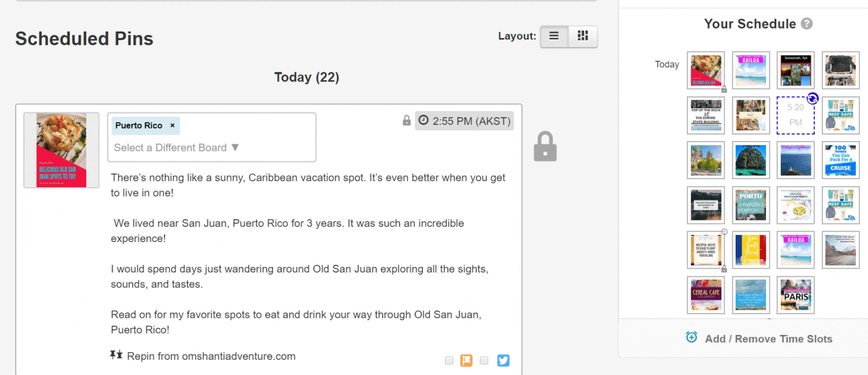
Task: Select the Cereal Cafe scheduled pin
Action: click(706, 295)
